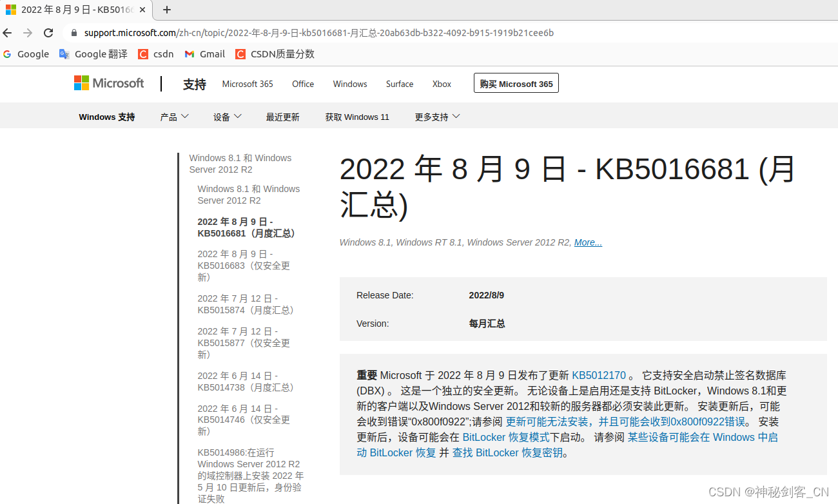Screen dimensions: 838x504
Task: Open the Google 翻译 bookmark
Action: pyautogui.click(x=93, y=54)
